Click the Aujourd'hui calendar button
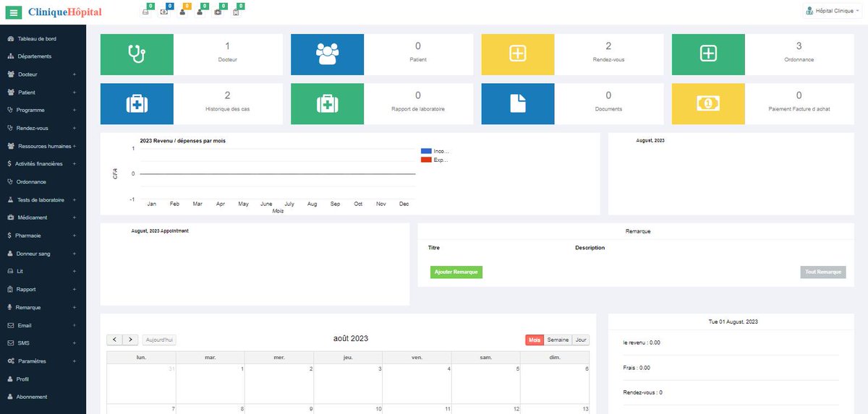 click(159, 340)
